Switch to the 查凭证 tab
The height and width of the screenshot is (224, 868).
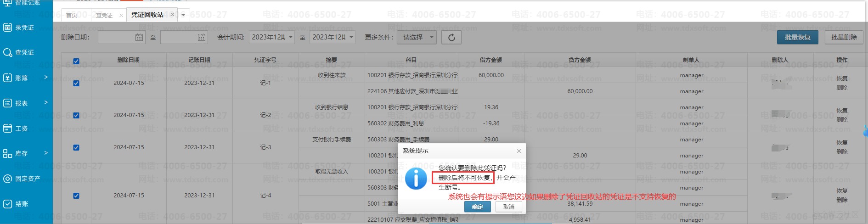(104, 15)
